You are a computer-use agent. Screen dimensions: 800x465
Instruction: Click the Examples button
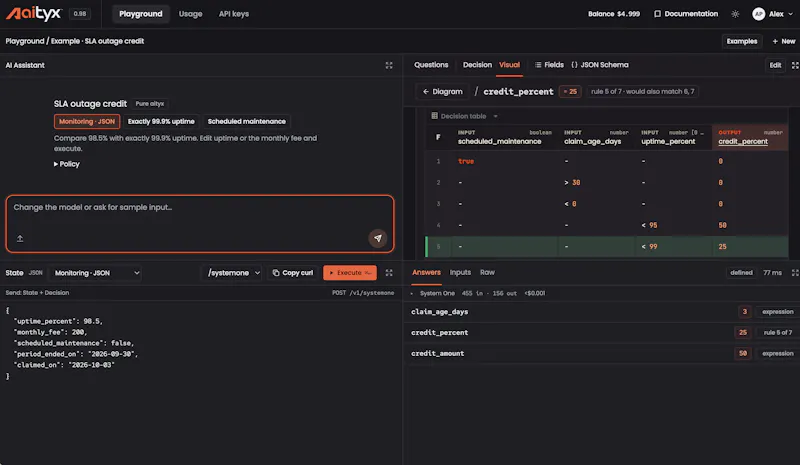[x=741, y=41]
